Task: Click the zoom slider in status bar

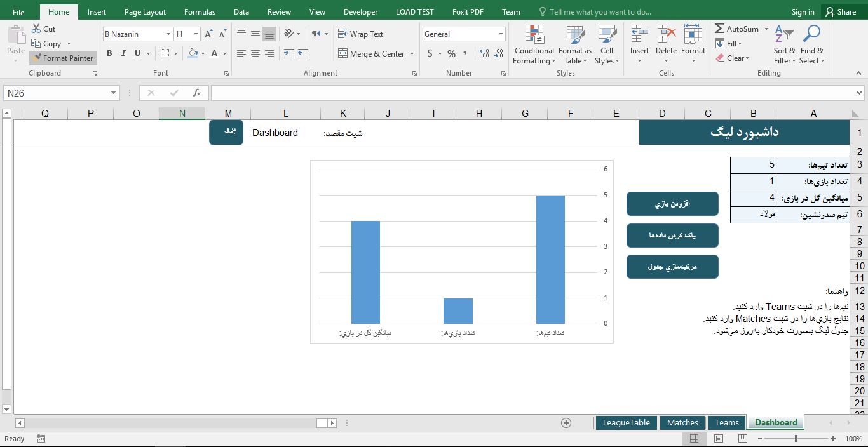Action: [796, 439]
